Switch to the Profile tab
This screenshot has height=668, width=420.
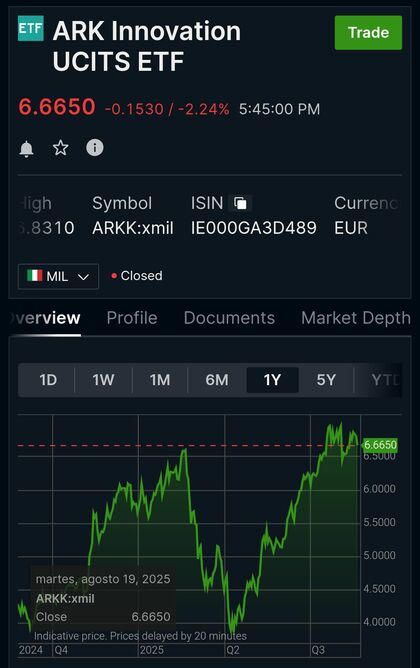(x=132, y=318)
